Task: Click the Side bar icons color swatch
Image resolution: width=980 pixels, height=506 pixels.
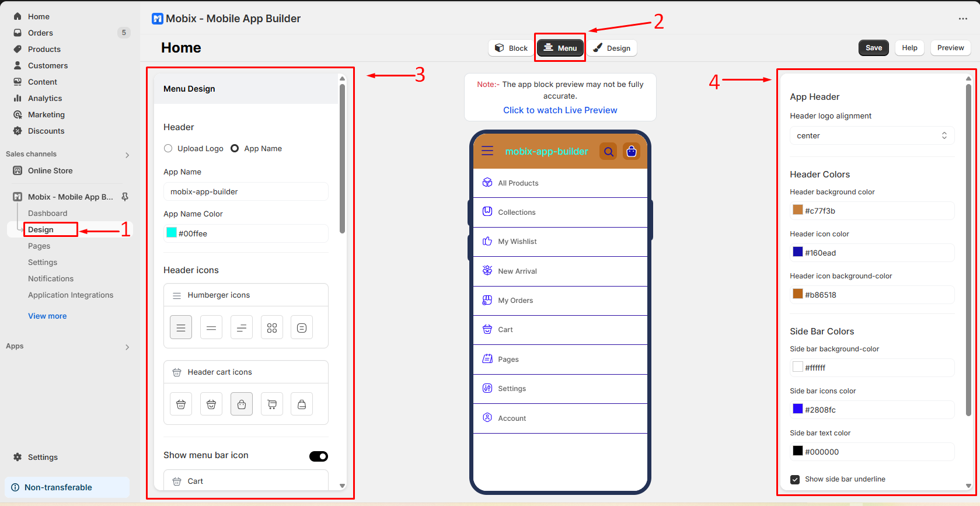Action: (798, 409)
